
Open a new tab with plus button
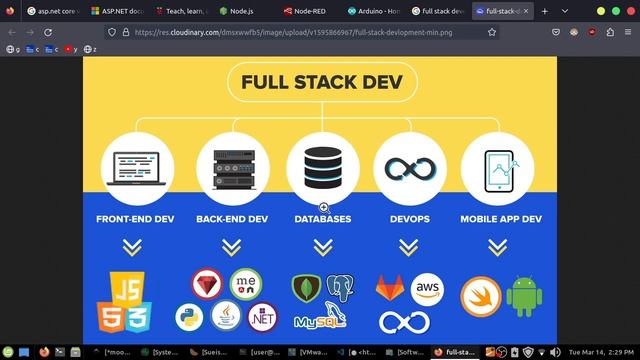(x=544, y=11)
